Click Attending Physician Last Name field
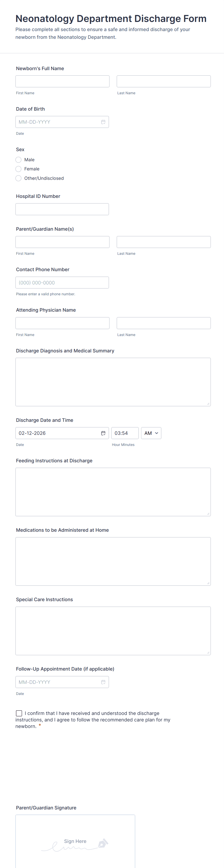 pos(163,323)
